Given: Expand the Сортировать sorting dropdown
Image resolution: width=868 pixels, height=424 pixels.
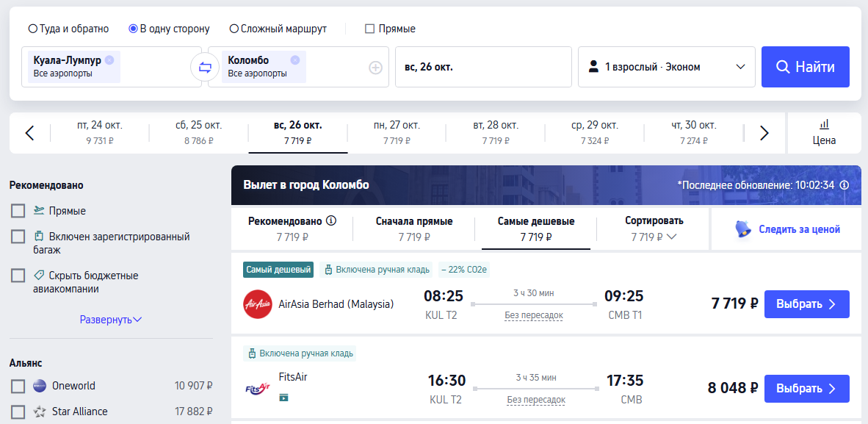Looking at the screenshot, I should click(654, 229).
